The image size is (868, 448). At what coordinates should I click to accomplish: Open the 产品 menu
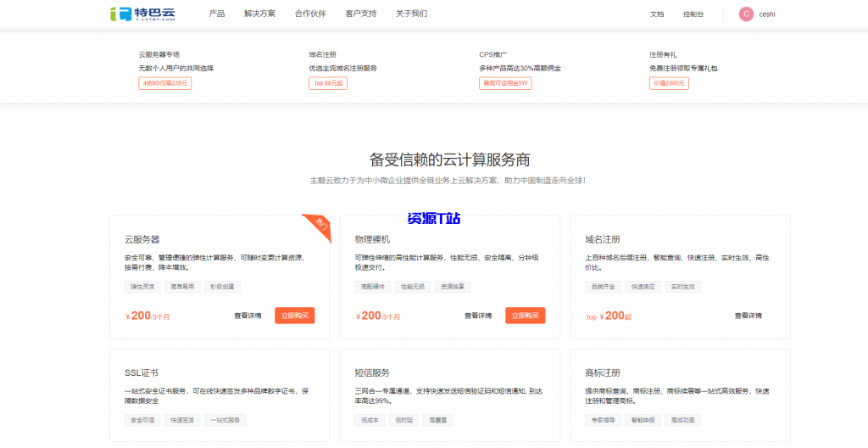217,14
